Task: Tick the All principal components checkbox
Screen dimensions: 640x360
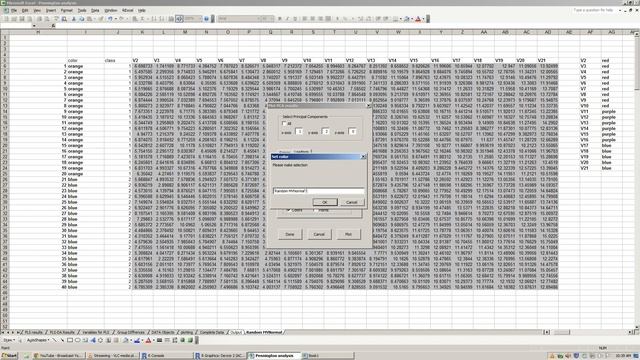Action: [x=284, y=123]
